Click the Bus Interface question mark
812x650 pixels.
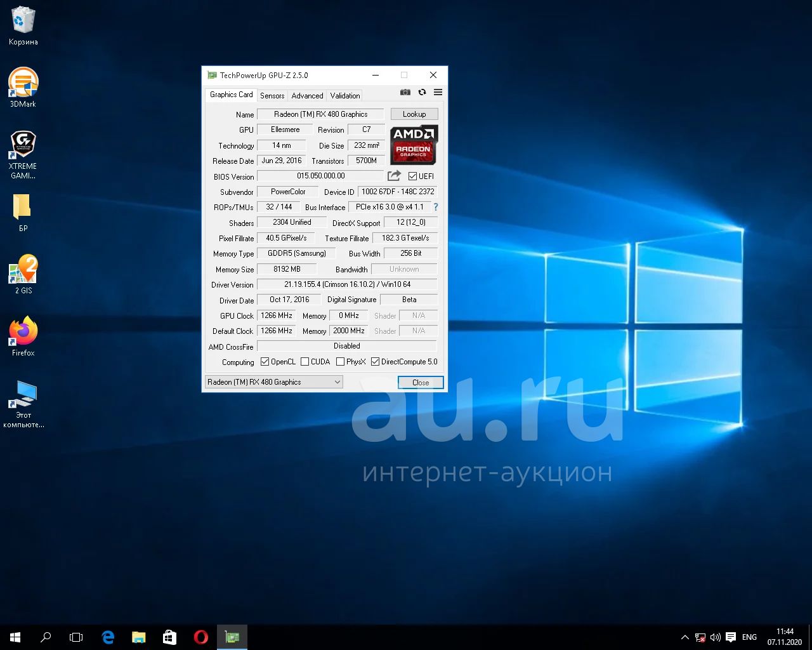tap(436, 207)
